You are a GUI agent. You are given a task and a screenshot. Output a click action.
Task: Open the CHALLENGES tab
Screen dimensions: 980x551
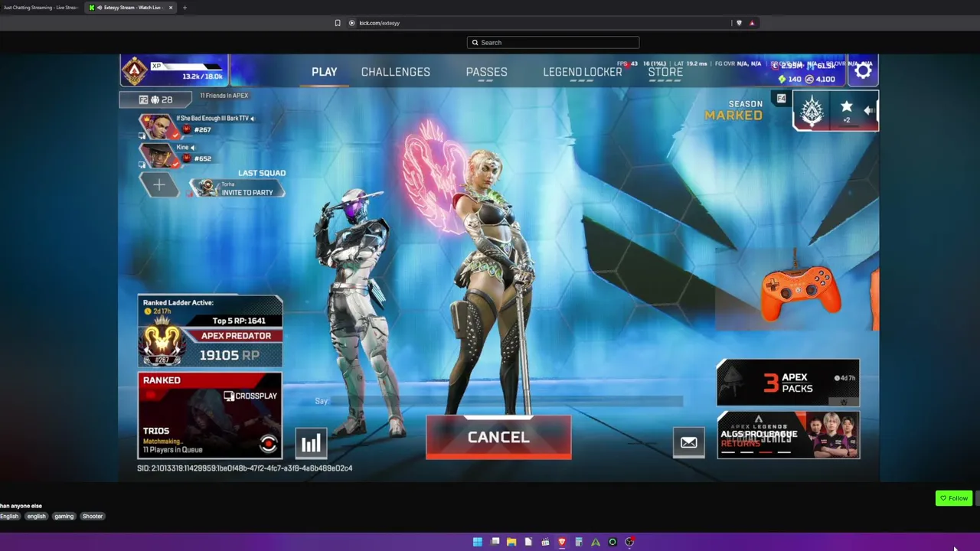tap(396, 72)
